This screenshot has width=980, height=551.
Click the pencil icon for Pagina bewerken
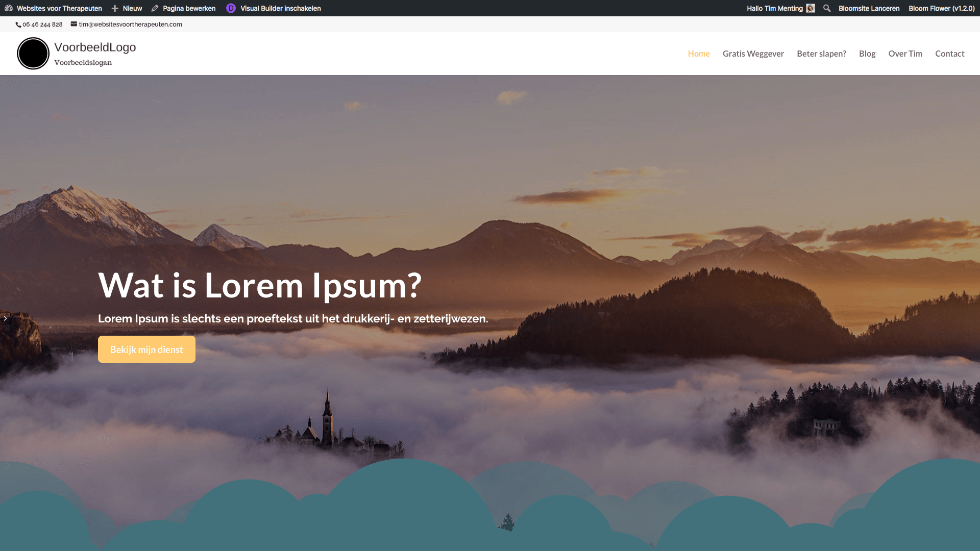click(x=155, y=8)
